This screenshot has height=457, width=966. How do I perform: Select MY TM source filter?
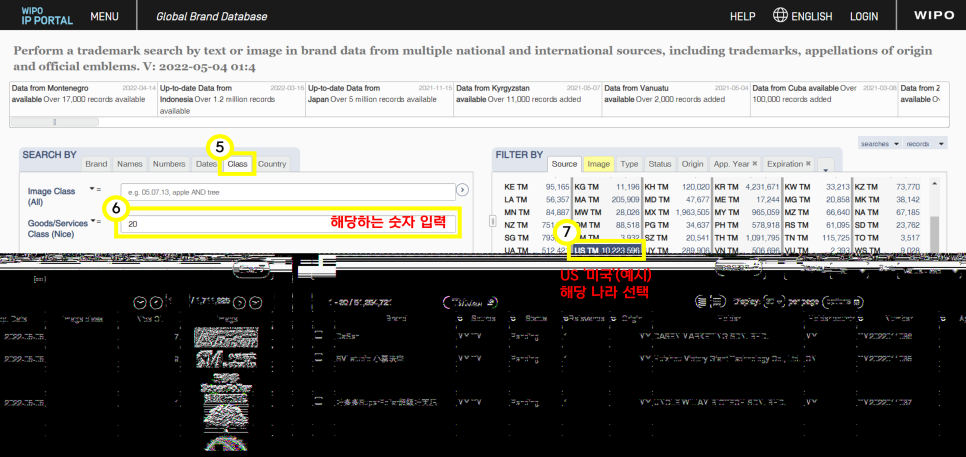[747, 212]
